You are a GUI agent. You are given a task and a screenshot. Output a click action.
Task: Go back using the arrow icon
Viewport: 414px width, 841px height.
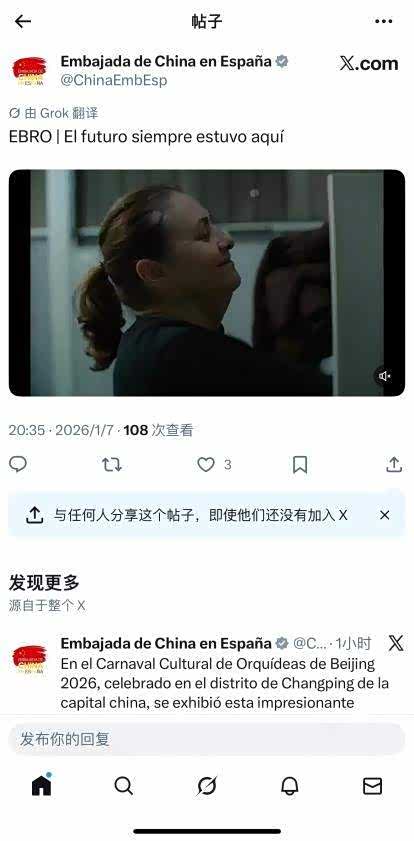coord(23,21)
